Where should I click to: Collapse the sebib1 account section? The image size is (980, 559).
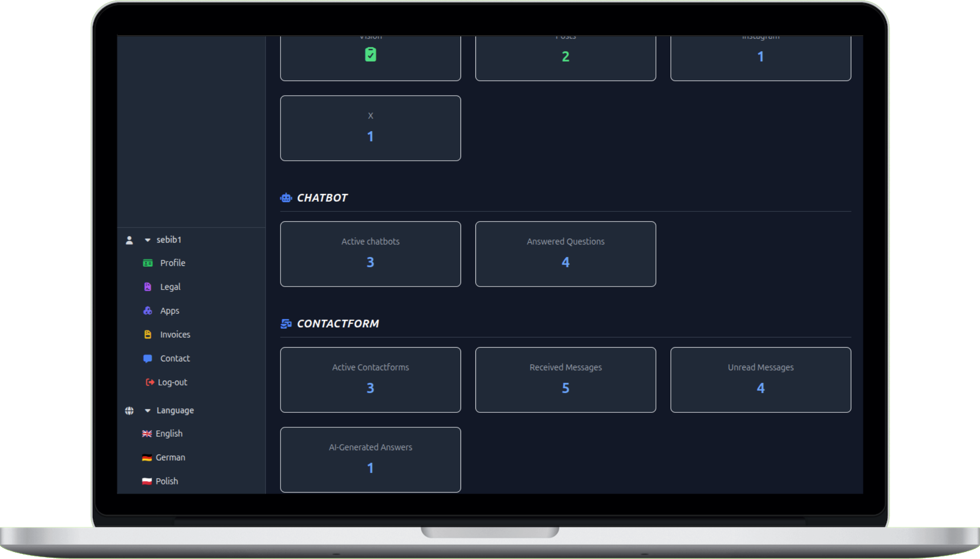[x=147, y=239]
